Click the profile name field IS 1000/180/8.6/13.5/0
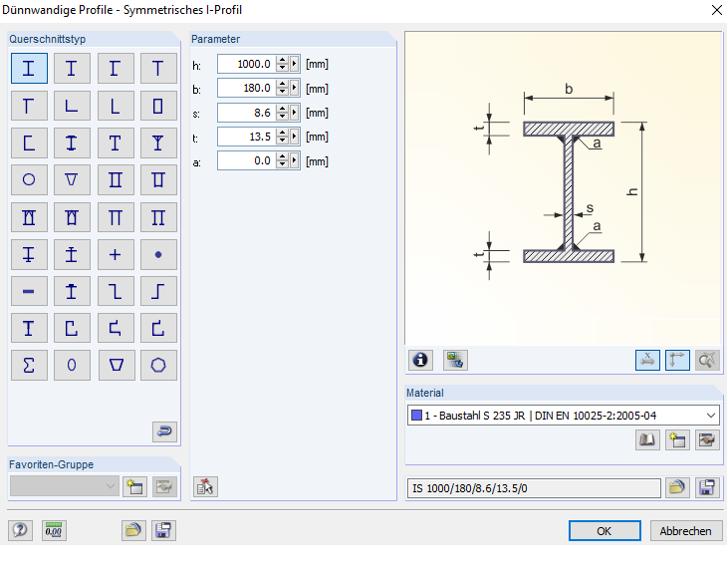Image resolution: width=728 pixels, height=573 pixels. 534,488
